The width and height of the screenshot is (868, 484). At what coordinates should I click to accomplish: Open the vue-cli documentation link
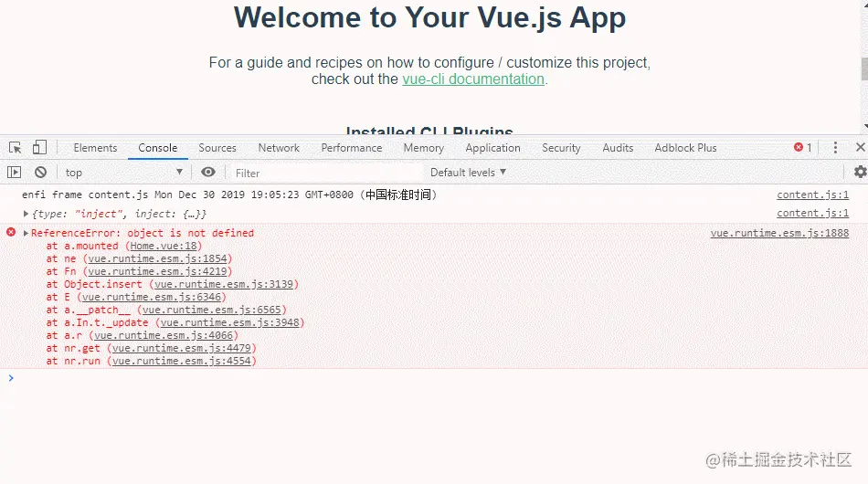point(473,79)
